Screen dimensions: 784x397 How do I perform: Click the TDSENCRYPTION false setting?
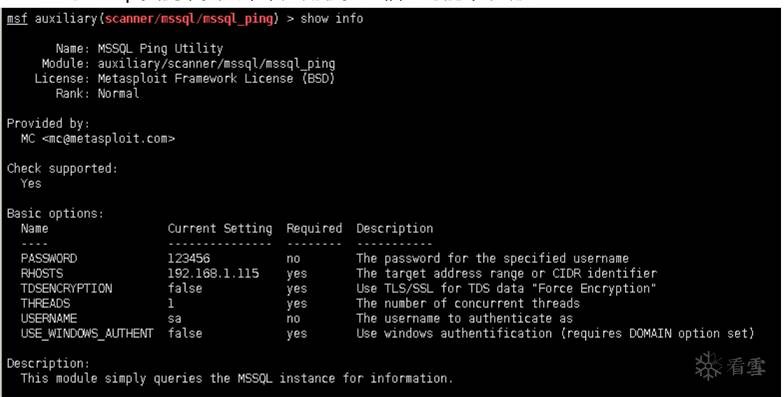[x=185, y=288]
